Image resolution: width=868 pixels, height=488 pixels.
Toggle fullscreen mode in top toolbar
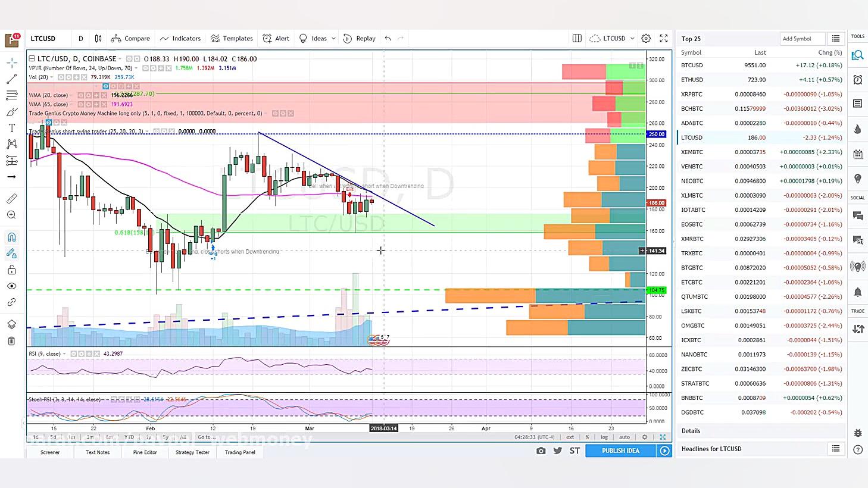(663, 39)
